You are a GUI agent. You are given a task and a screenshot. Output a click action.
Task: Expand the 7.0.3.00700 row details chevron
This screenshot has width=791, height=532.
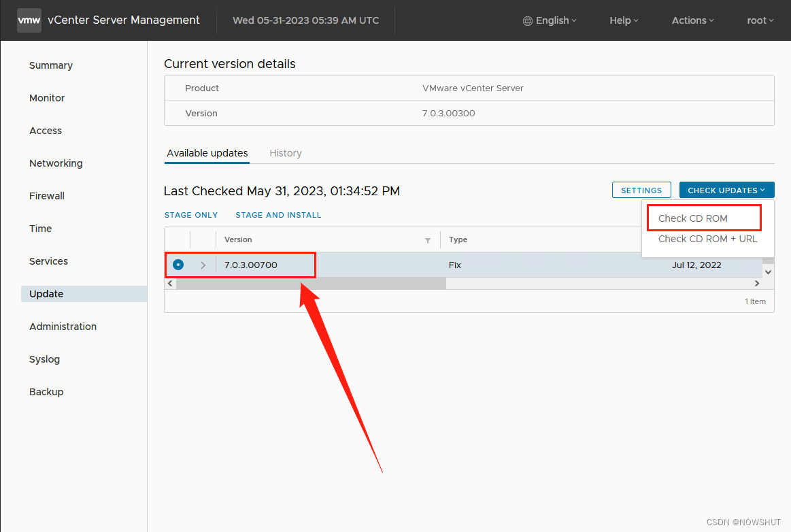(203, 265)
